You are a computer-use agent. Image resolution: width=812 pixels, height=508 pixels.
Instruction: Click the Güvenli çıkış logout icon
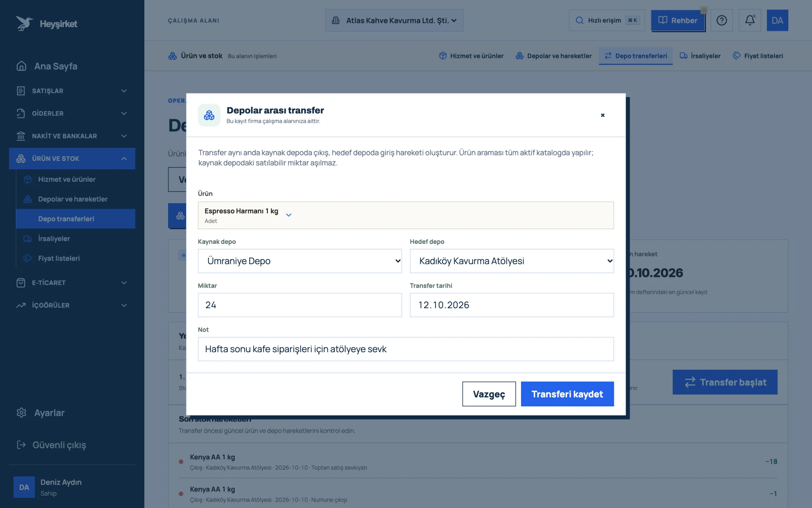point(21,445)
